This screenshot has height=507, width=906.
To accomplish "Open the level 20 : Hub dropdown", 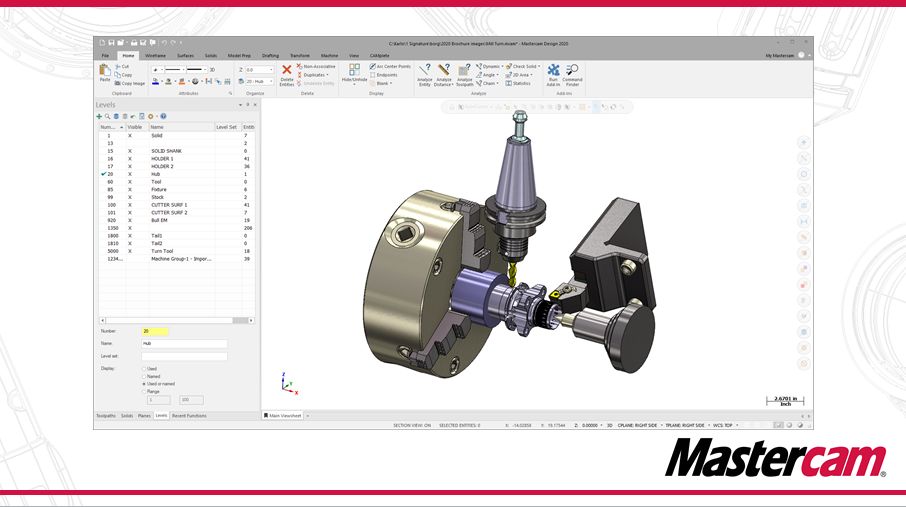I will point(271,82).
